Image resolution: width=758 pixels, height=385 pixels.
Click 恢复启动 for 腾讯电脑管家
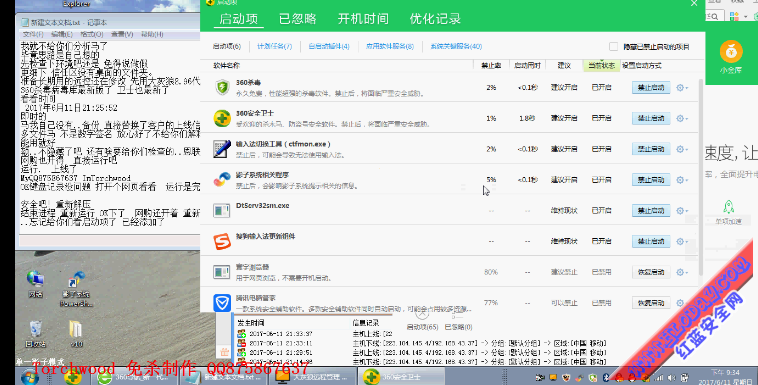651,303
